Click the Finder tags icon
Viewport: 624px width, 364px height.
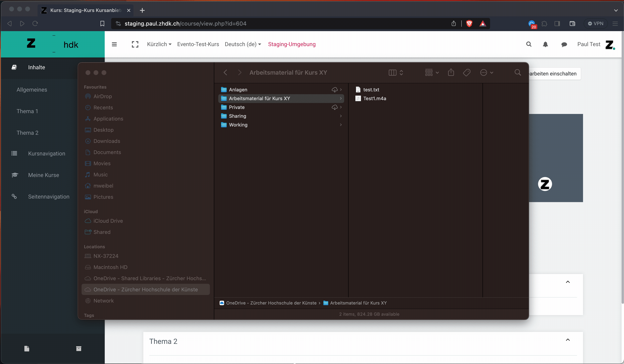467,72
